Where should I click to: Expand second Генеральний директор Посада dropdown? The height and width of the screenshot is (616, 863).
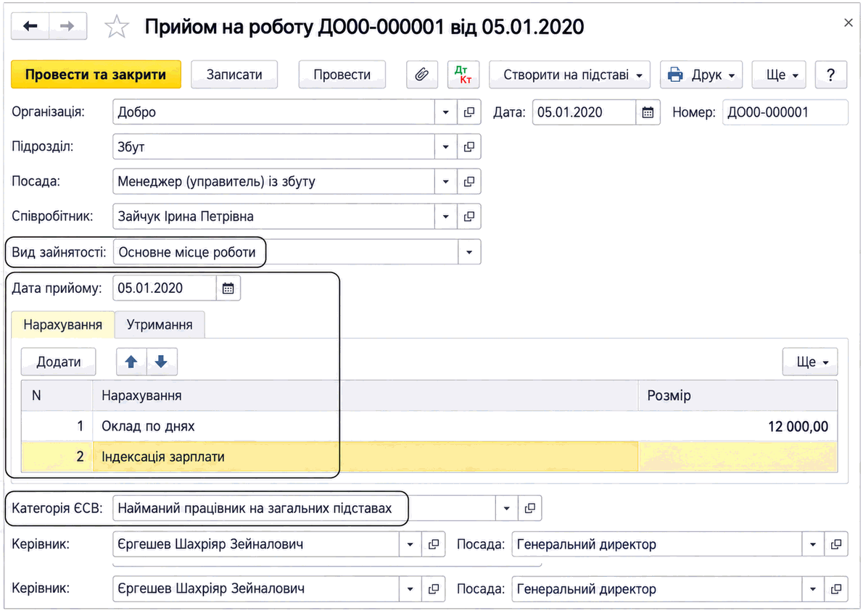(813, 589)
